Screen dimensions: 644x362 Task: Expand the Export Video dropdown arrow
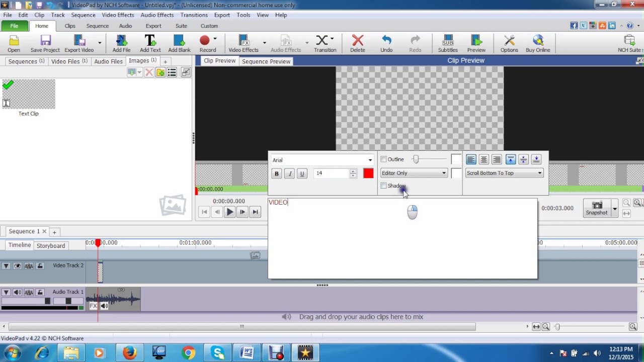click(x=100, y=43)
